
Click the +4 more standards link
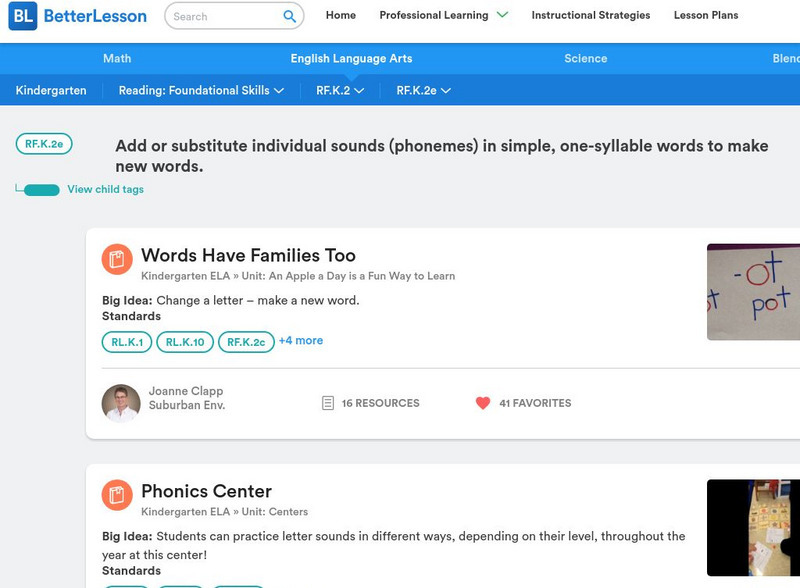[x=300, y=340]
